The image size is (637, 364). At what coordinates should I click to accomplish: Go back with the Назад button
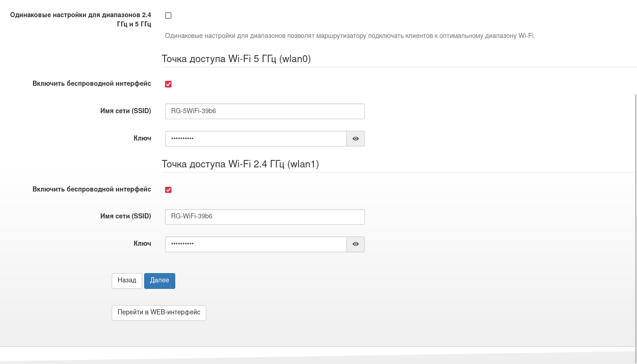(x=127, y=281)
